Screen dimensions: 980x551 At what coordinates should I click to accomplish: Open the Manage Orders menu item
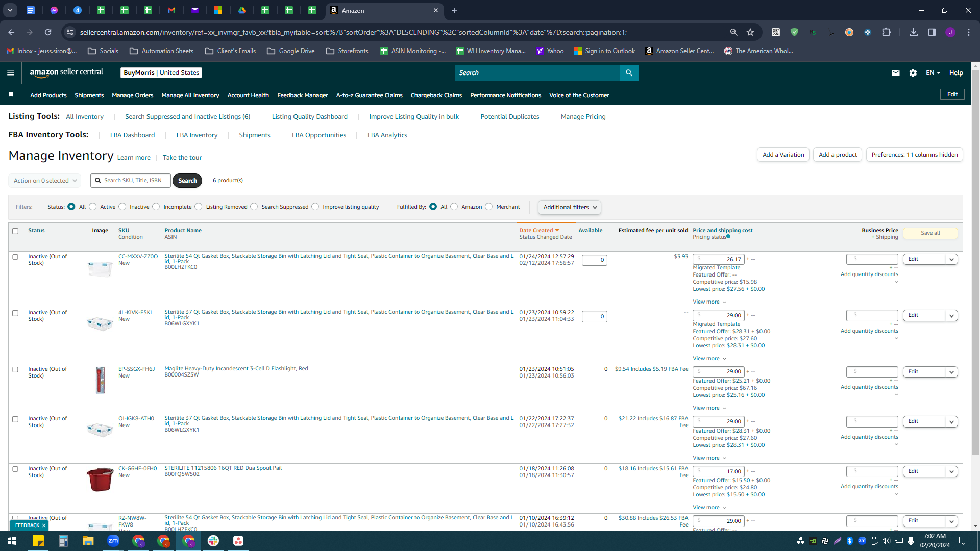click(x=133, y=95)
